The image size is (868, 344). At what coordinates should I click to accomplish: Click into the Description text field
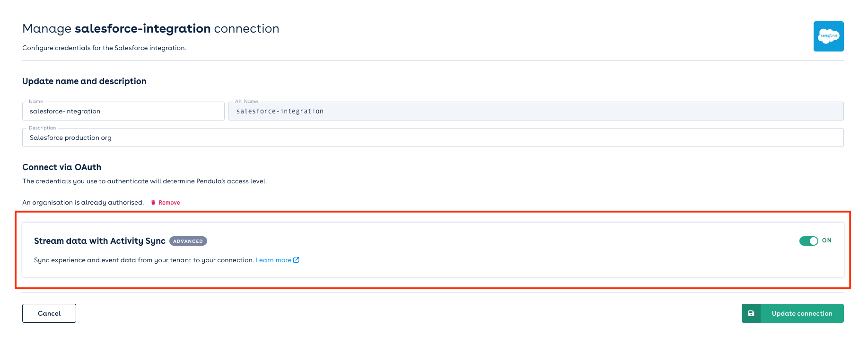432,138
